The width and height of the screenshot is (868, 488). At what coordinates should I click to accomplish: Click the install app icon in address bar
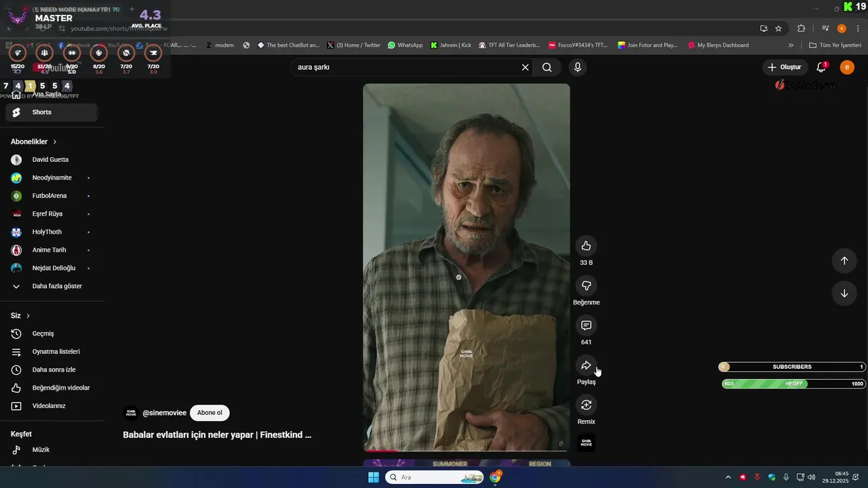pos(764,28)
